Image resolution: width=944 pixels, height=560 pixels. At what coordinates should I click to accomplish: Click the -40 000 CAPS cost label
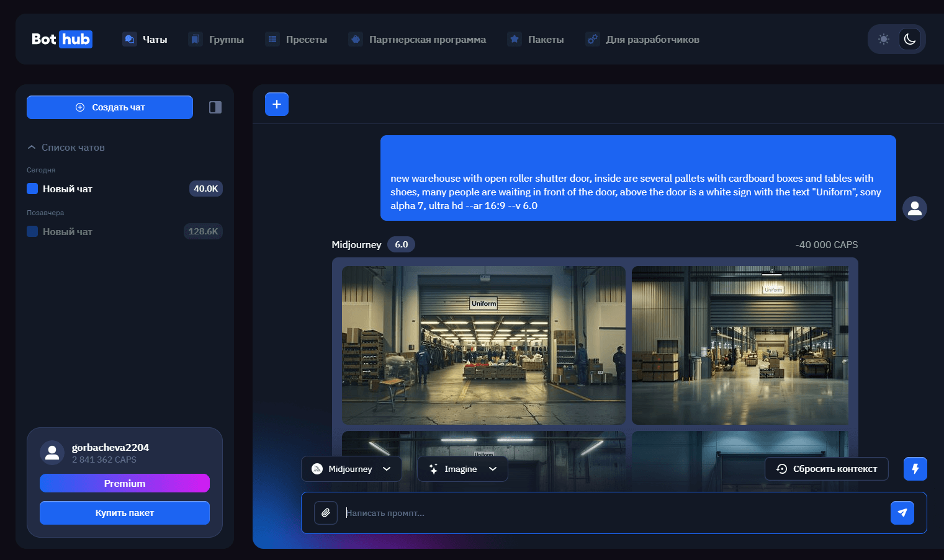(827, 245)
